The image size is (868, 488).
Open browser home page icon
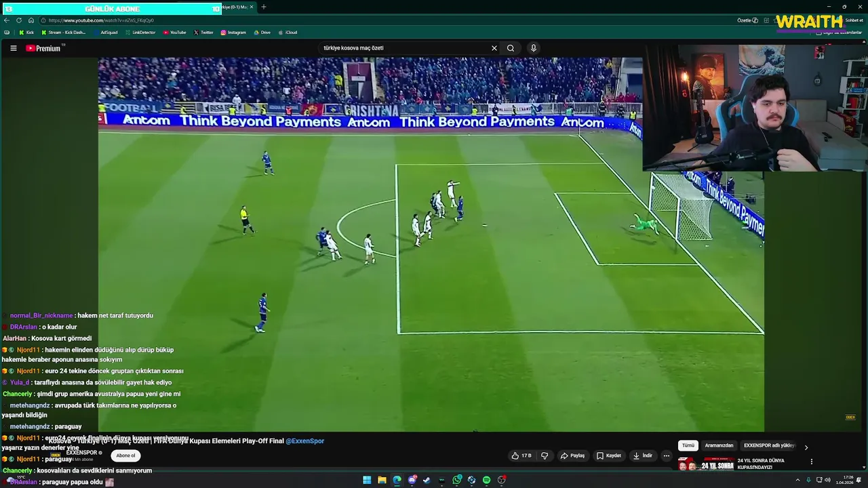31,20
